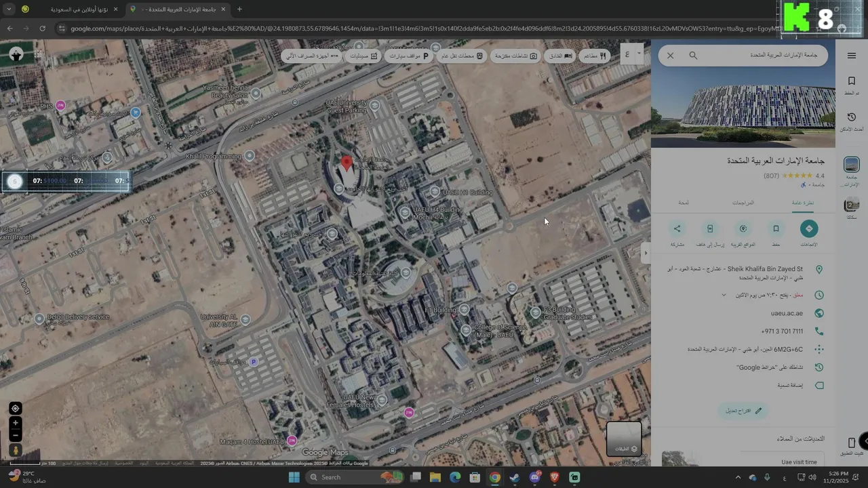Click the magnifier search icon
Viewport: 868px width, 488px height.
(693, 56)
